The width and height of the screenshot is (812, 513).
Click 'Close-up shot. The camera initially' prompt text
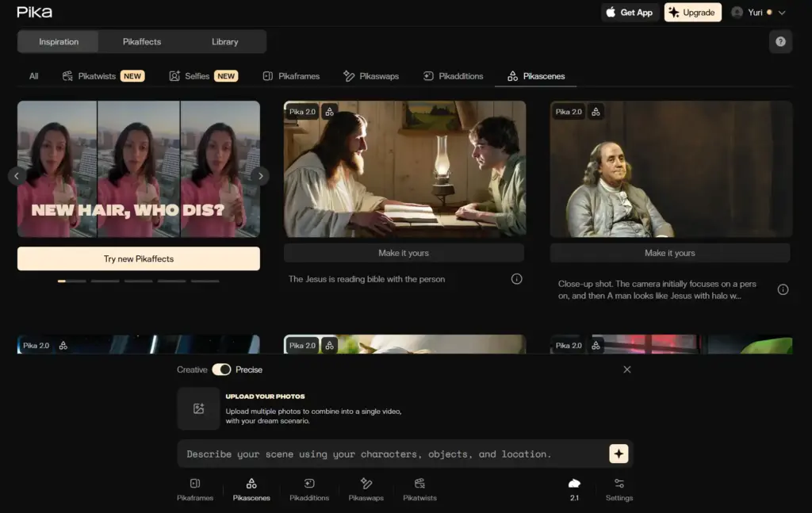pyautogui.click(x=657, y=290)
